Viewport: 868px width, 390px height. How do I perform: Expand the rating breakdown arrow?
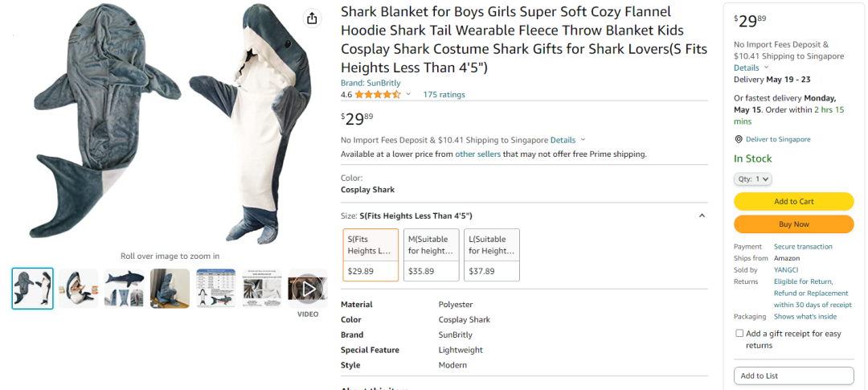click(x=408, y=95)
